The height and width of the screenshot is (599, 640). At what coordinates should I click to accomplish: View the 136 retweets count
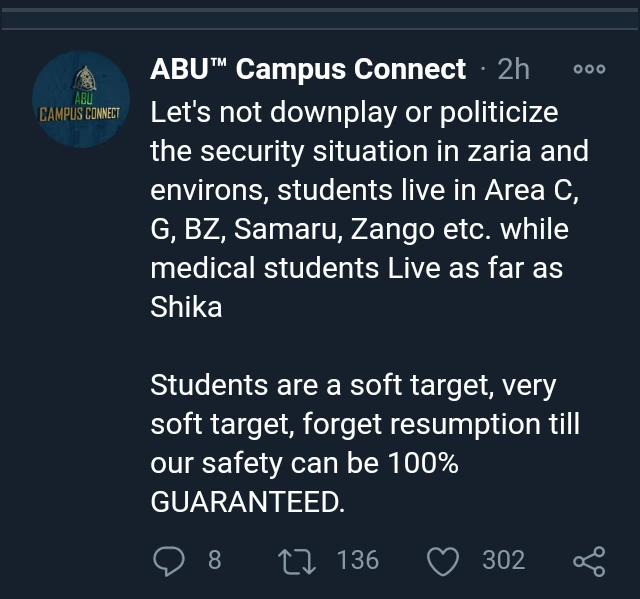[357, 560]
